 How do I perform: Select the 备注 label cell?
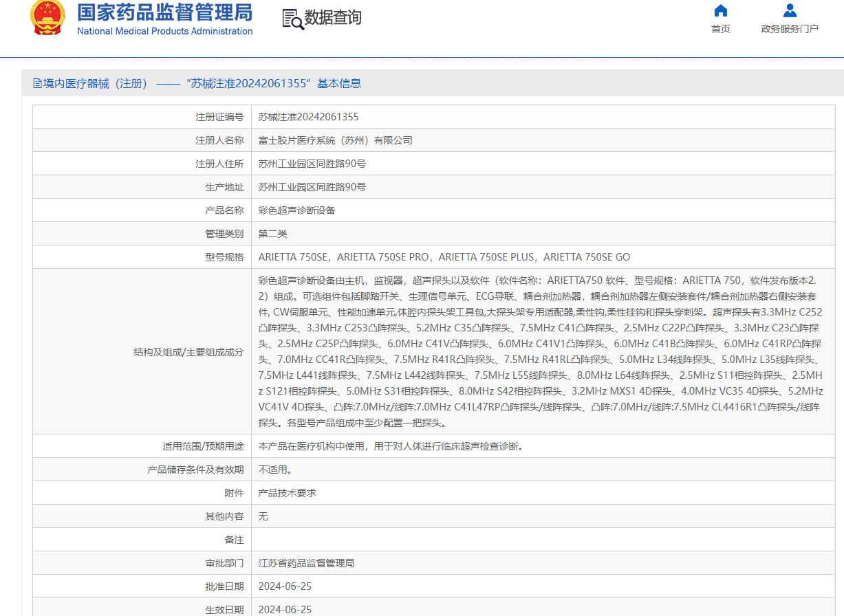coord(142,540)
